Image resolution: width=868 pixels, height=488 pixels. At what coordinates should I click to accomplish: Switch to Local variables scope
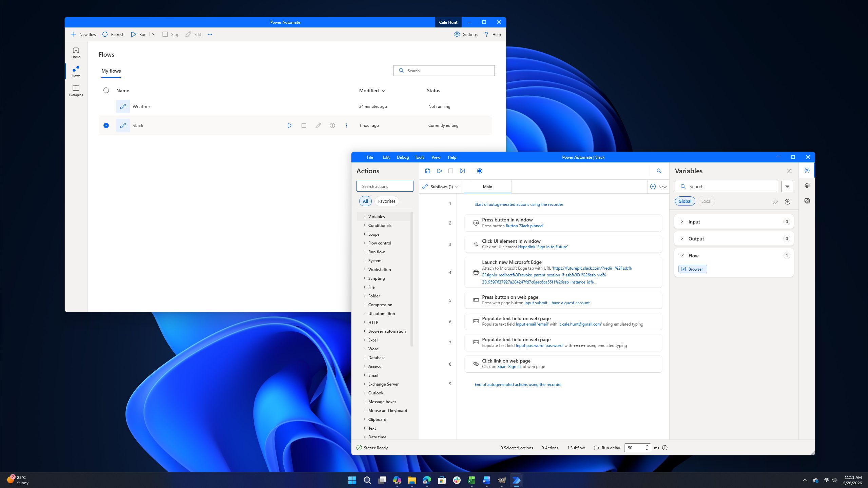(x=706, y=201)
